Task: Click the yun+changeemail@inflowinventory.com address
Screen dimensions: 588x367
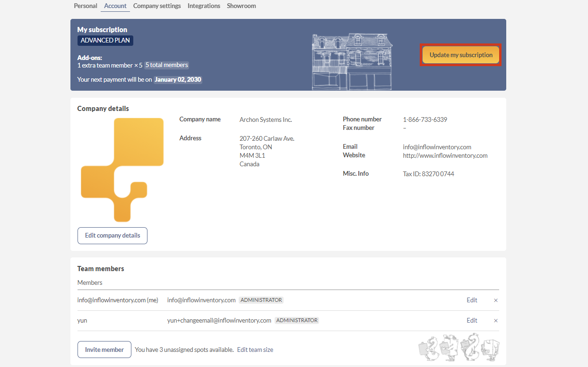Action: [x=219, y=320]
